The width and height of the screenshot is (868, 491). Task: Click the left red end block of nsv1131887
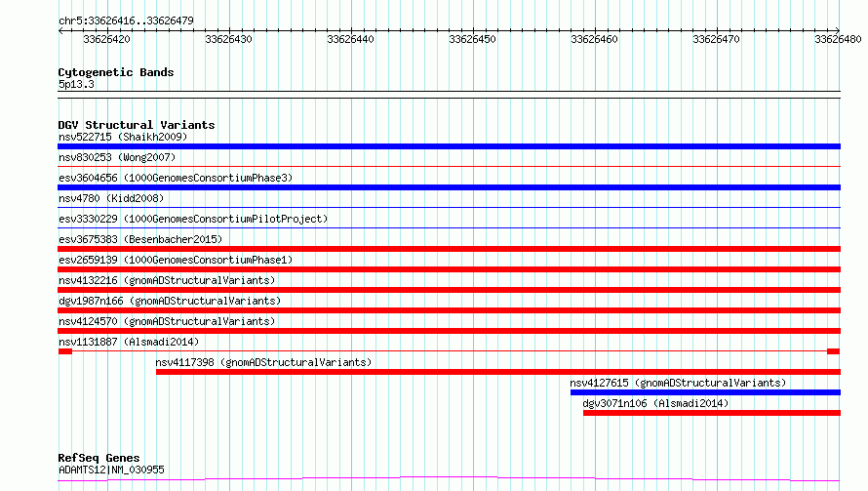(x=65, y=351)
